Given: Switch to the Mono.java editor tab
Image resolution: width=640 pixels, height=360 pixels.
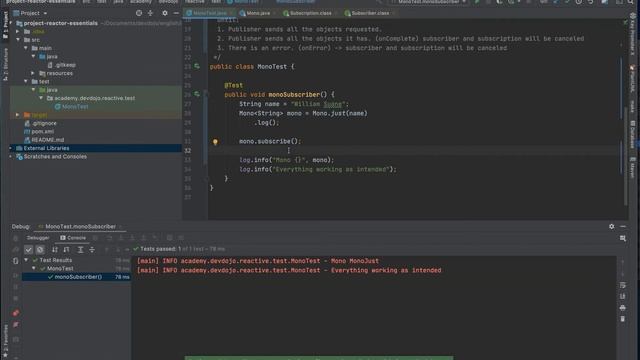Looking at the screenshot, I should pyautogui.click(x=258, y=13).
